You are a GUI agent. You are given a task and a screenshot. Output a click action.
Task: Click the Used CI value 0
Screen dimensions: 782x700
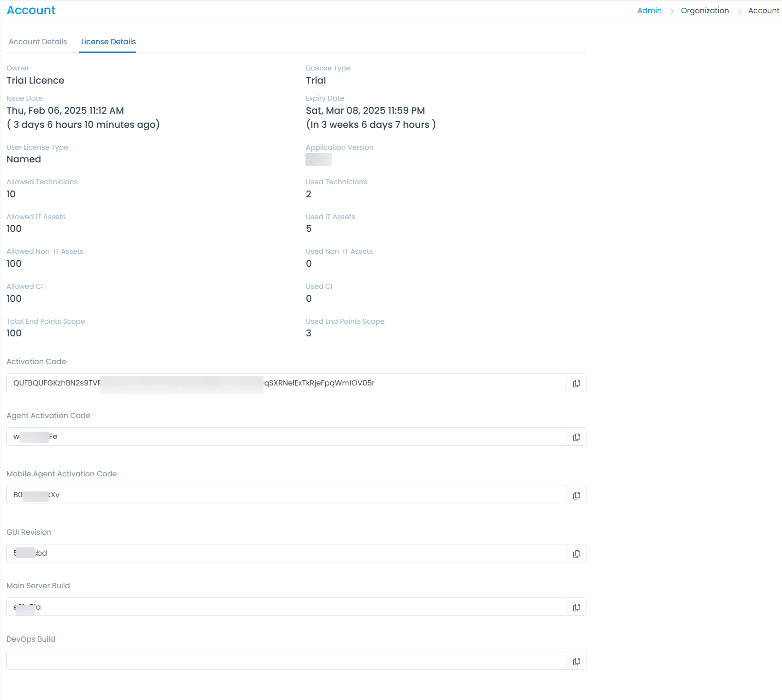click(309, 298)
